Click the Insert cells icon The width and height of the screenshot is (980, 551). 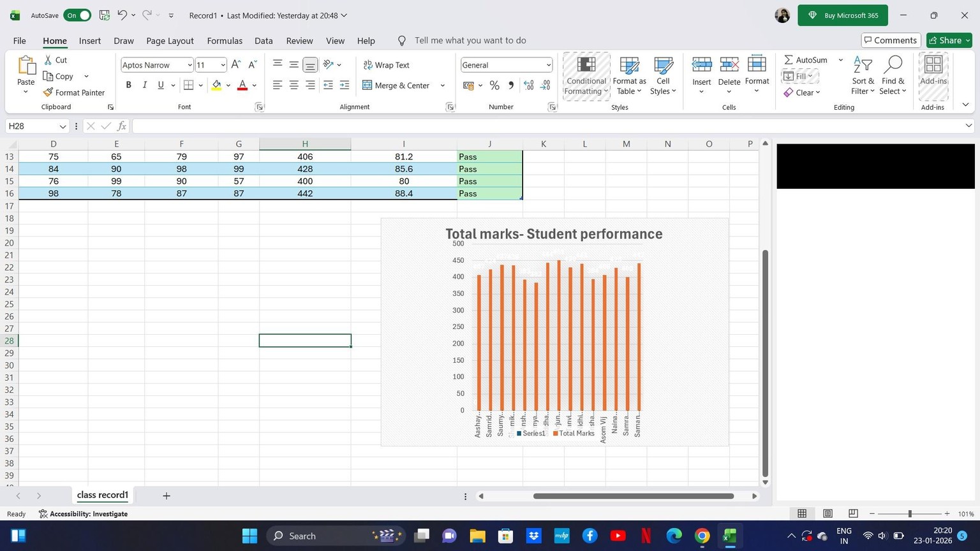pyautogui.click(x=702, y=65)
